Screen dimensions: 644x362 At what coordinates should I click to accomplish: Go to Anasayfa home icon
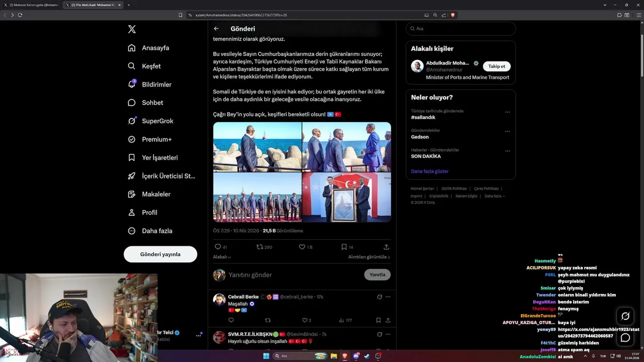132,48
